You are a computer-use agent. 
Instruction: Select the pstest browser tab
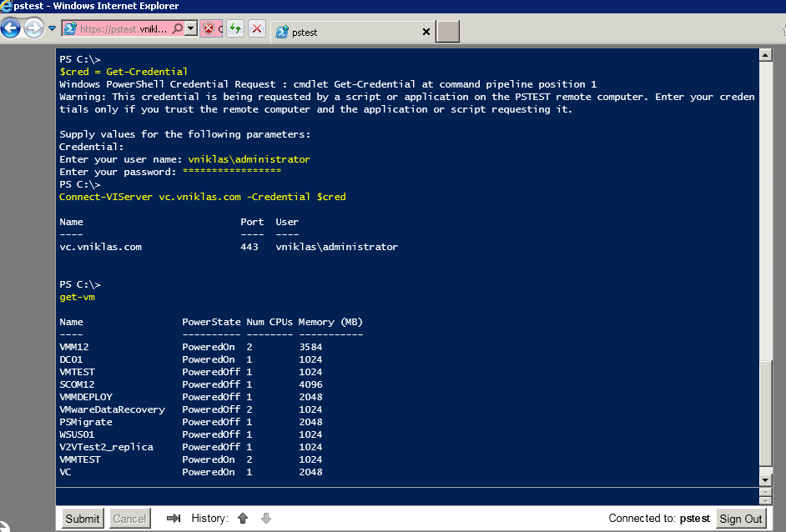(353, 32)
